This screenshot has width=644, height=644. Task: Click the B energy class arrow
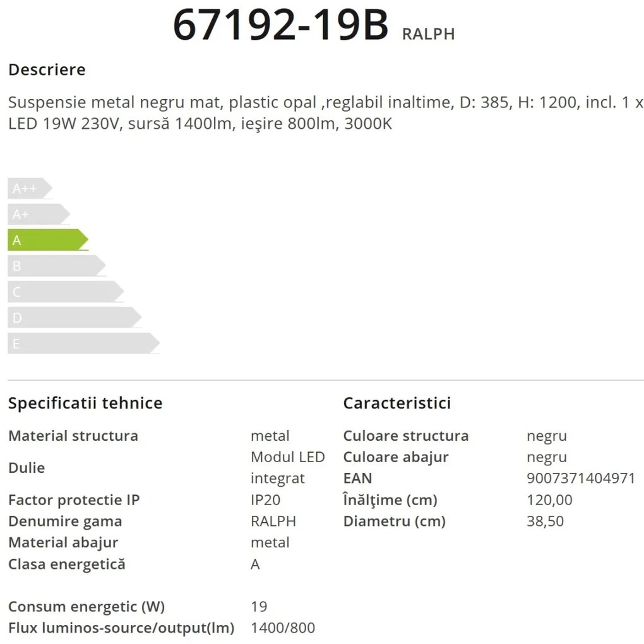(57, 266)
